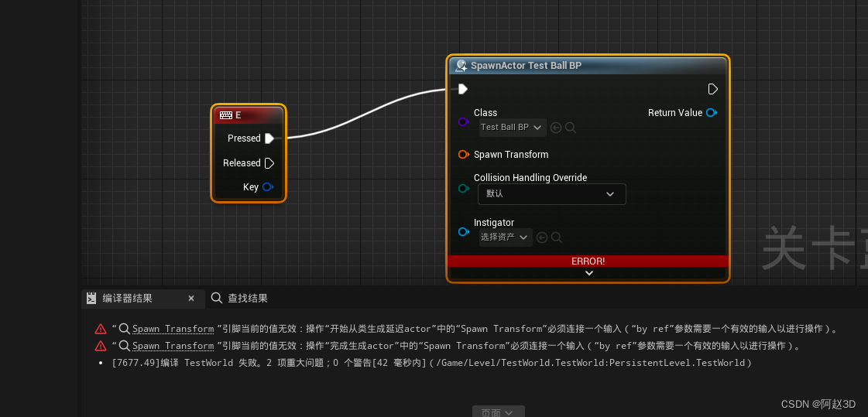Click the find results magnifier icon

217,298
